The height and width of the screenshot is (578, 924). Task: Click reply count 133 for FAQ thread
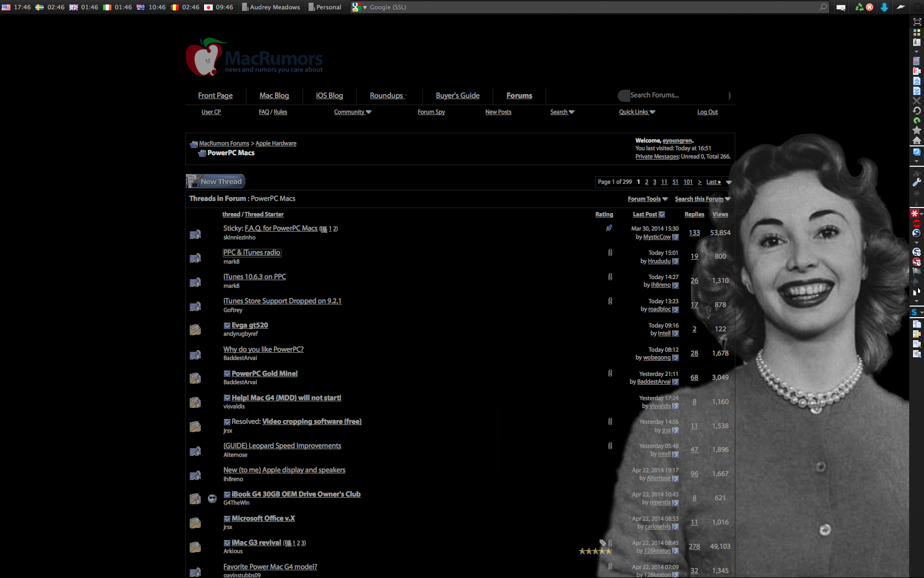694,232
